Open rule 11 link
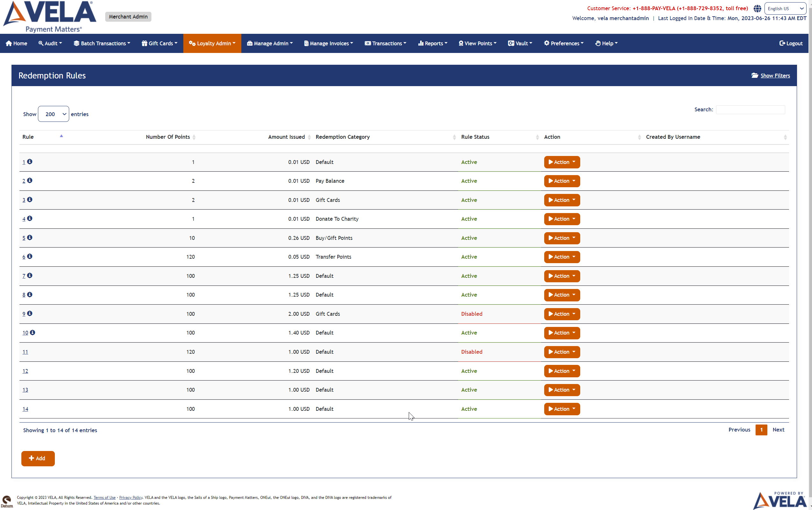812x510 pixels. (25, 352)
